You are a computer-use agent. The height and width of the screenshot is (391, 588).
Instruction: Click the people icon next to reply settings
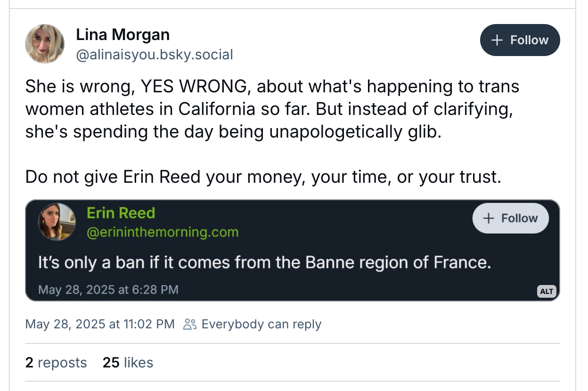click(190, 324)
